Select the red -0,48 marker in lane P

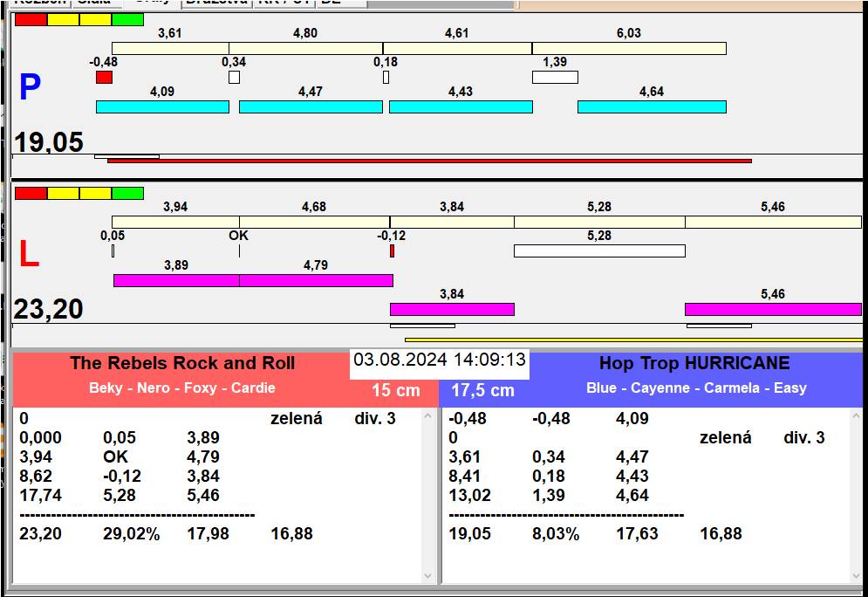pos(104,78)
